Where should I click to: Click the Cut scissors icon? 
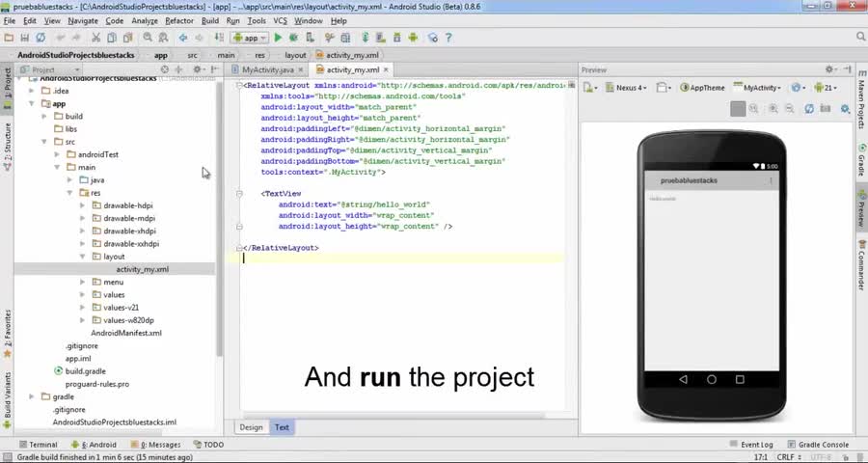(x=95, y=38)
